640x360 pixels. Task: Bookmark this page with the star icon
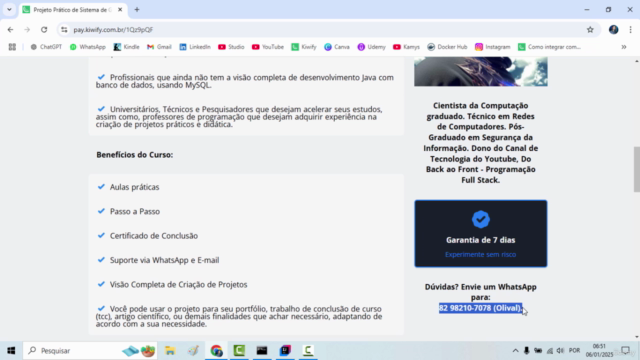[x=590, y=29]
